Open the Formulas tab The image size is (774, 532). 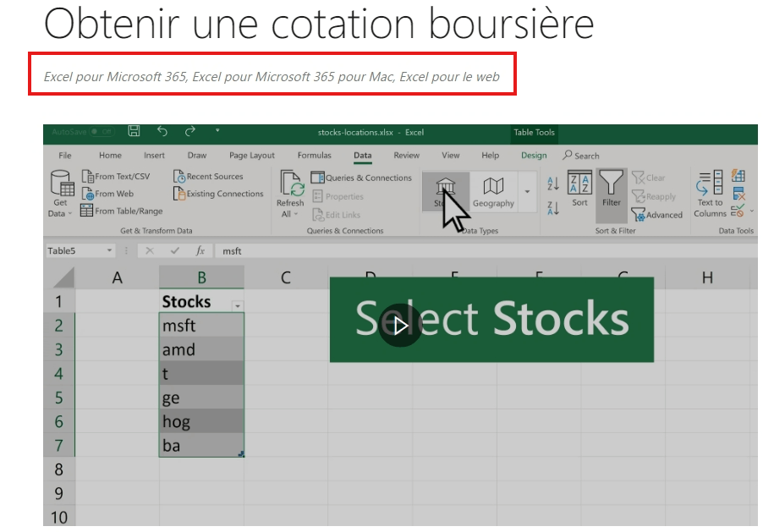315,156
